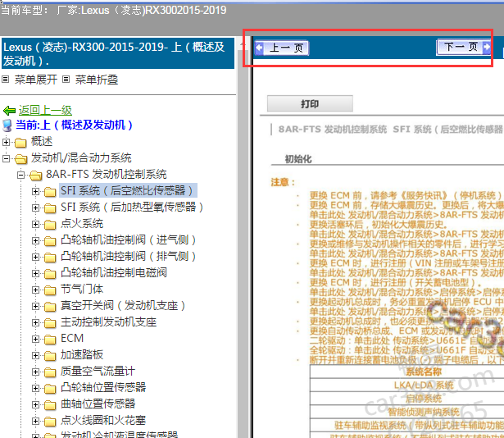Click the folder icon for 节气门体
This screenshot has width=504, height=438.
(50, 290)
